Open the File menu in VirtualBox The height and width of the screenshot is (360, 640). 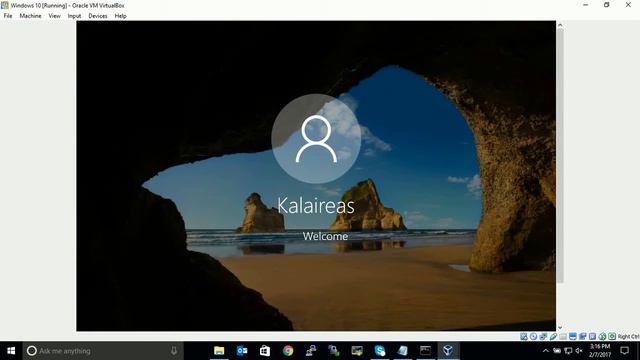click(8, 16)
